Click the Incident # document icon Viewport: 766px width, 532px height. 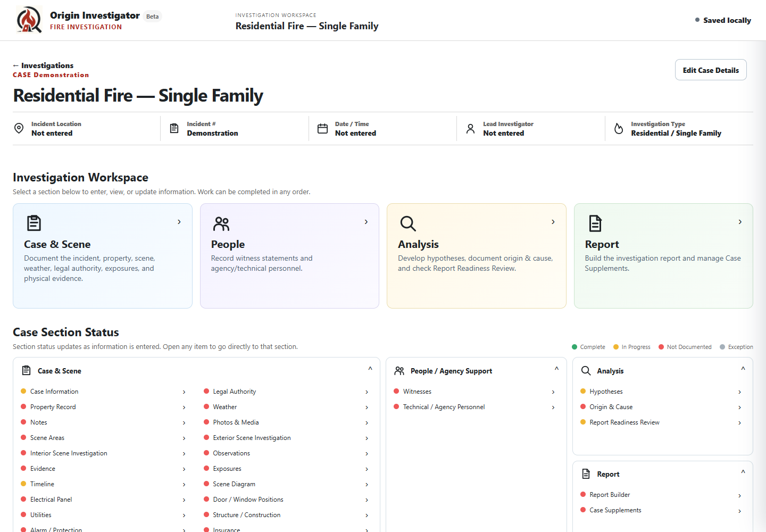[x=174, y=128]
